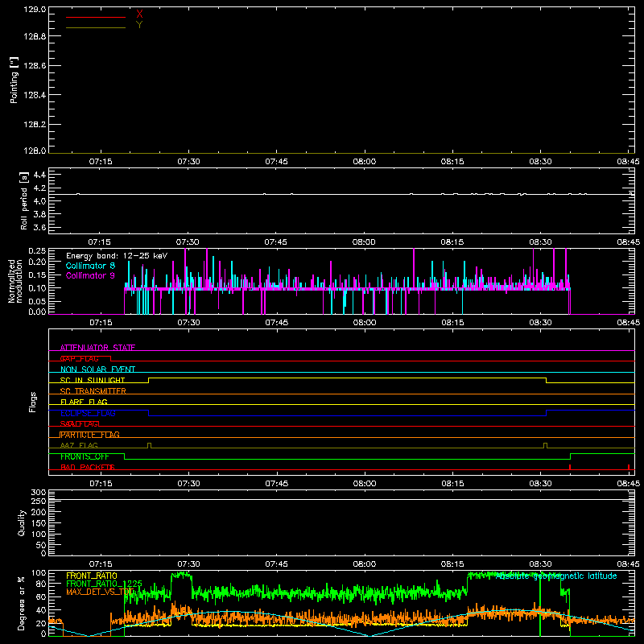Click the 0.25 modulation tick value
The width and height of the screenshot is (644, 644).
click(x=37, y=251)
